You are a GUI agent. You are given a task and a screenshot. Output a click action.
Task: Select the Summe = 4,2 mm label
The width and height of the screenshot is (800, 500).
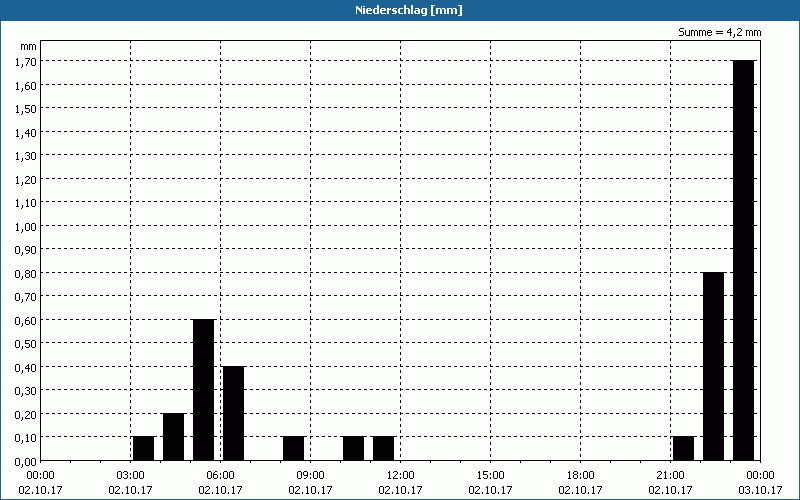(719, 32)
